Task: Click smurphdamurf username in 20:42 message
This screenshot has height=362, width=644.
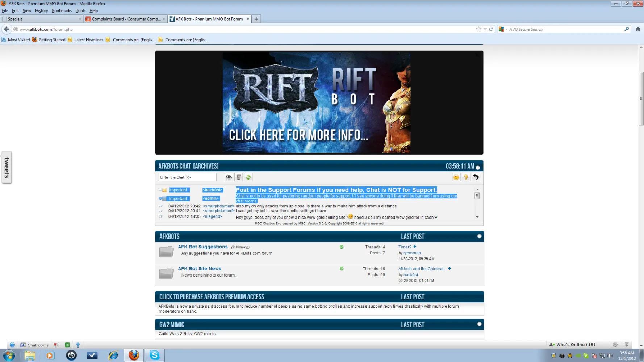Action: coord(218,206)
